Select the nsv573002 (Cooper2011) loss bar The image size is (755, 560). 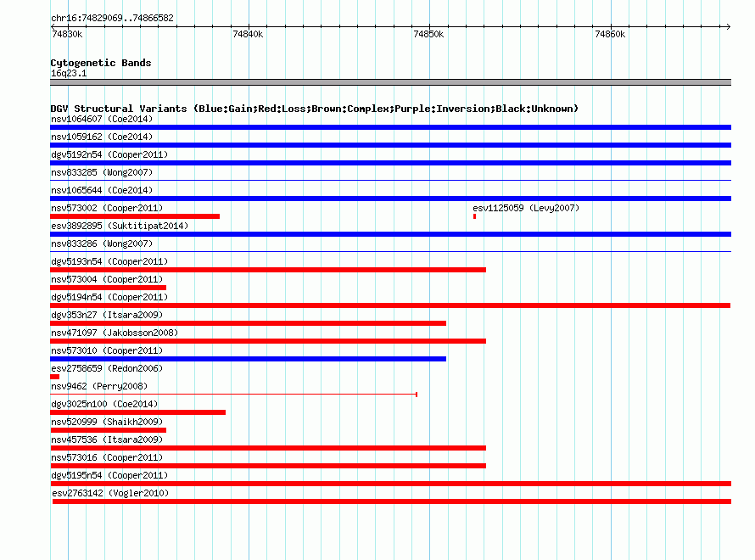click(x=135, y=216)
